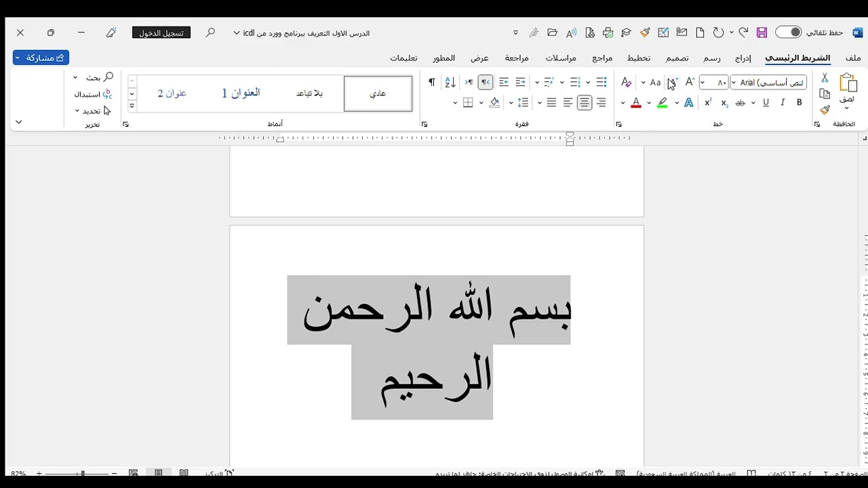Open the Paste options arrow under لصق
The image size is (868, 488).
click(847, 108)
